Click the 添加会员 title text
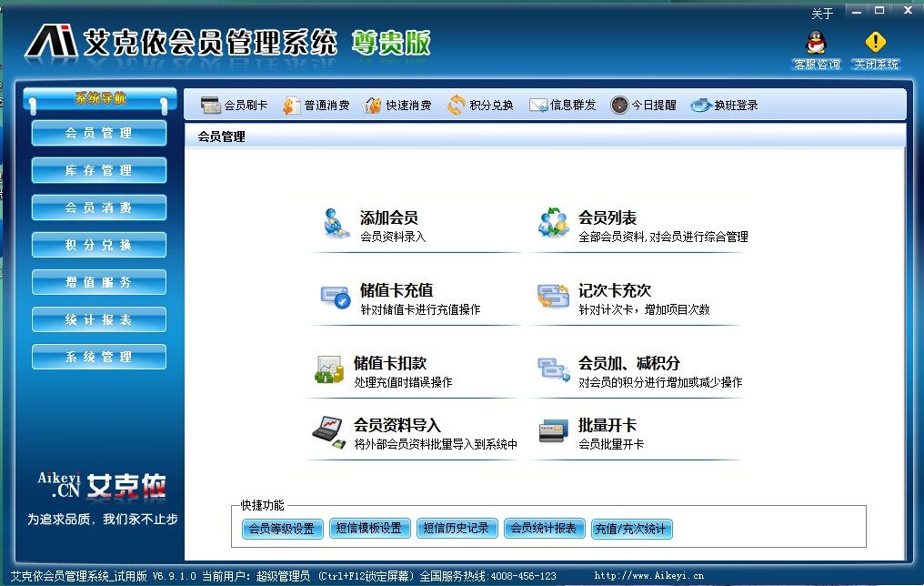 point(389,217)
